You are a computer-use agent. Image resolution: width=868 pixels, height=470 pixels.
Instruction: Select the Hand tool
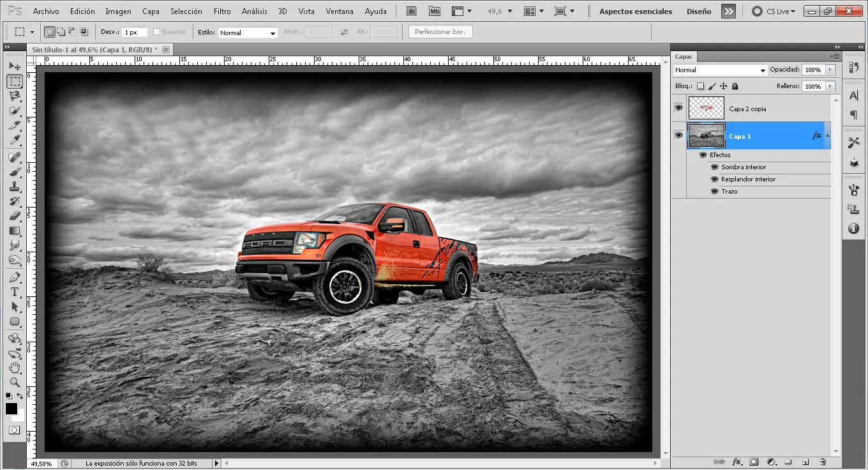click(x=15, y=368)
